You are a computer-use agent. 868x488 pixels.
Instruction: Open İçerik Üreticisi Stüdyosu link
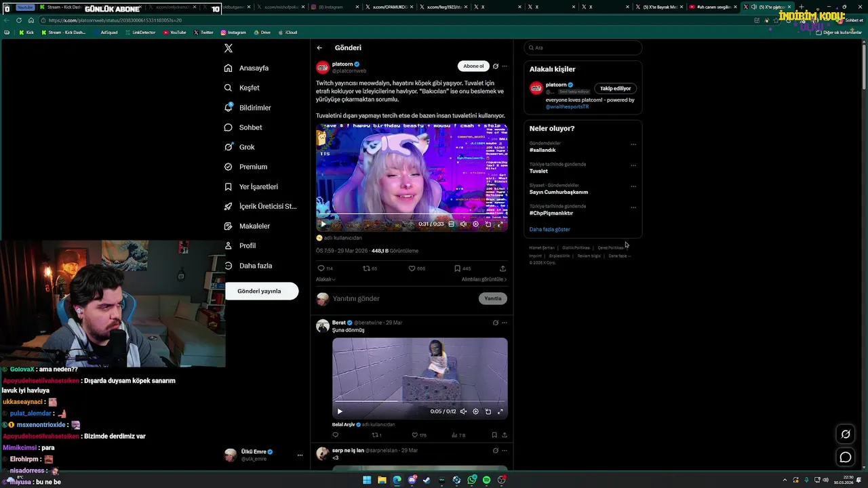pyautogui.click(x=260, y=206)
